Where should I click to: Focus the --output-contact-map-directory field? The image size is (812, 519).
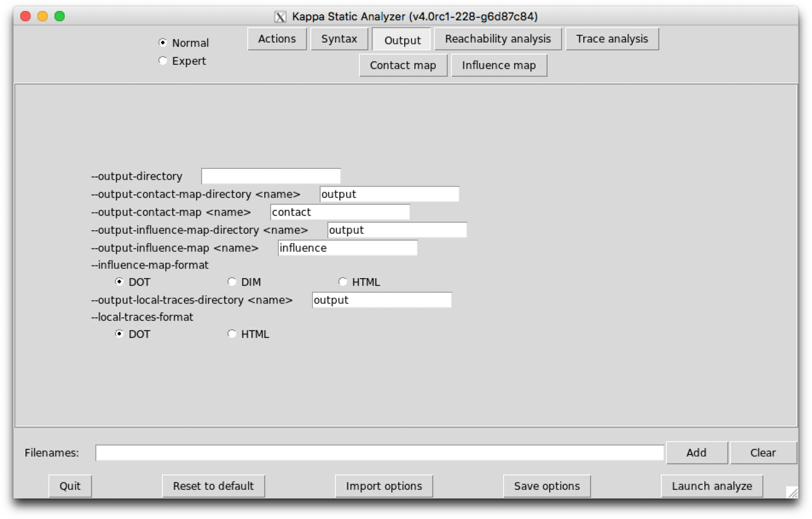(x=389, y=194)
